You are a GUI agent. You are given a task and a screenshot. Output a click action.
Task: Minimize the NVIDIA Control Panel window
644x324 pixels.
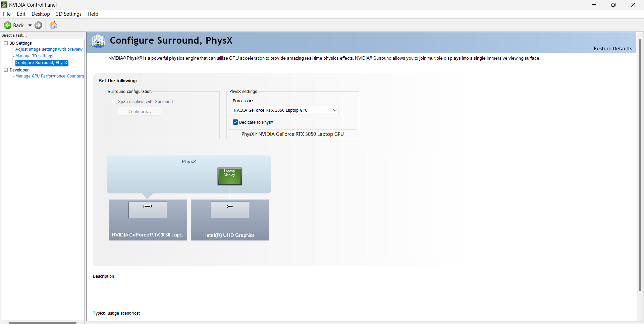coord(594,5)
